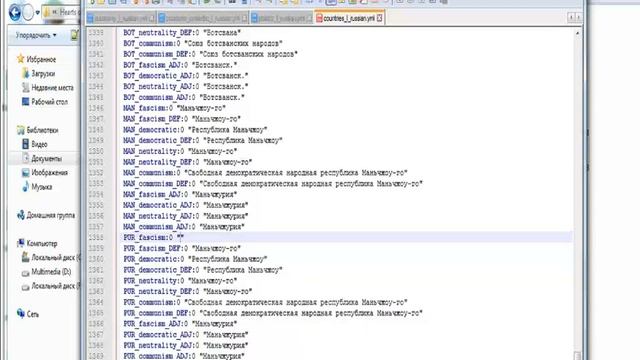Viewport: 640px width, 360px height.
Task: Place cursor in the BOT_neutrality_DEF line
Action: pyautogui.click(x=182, y=33)
